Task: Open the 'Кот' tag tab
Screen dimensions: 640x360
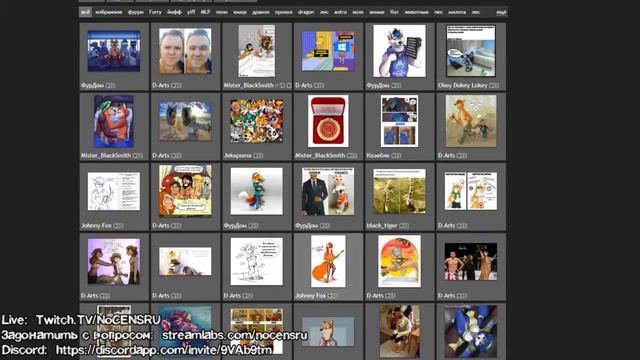Action: tap(394, 12)
